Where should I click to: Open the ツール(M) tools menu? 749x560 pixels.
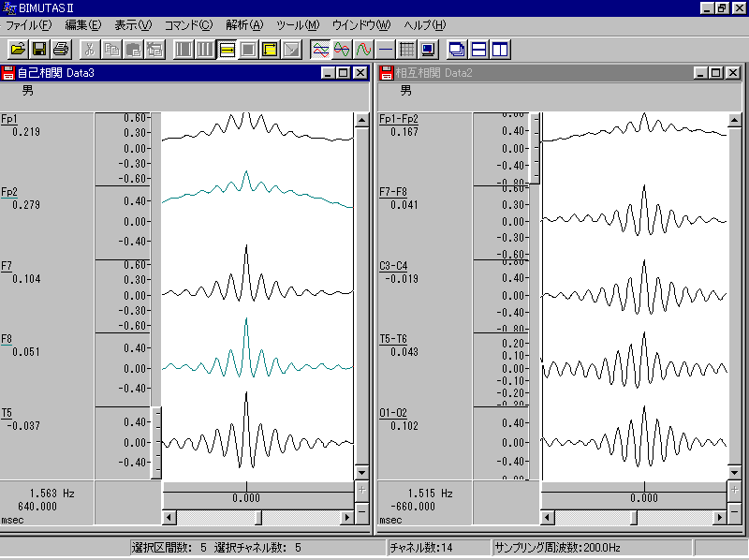click(x=298, y=24)
